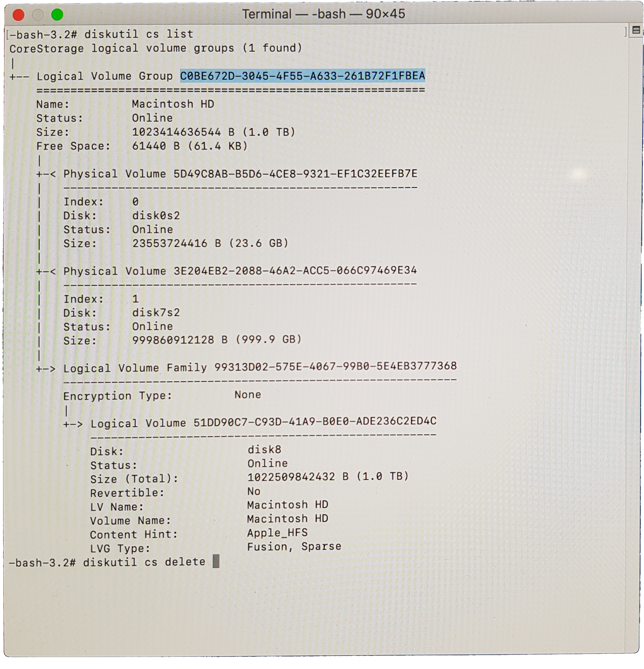
Task: Click the split pane icon in top-right
Action: tap(636, 30)
